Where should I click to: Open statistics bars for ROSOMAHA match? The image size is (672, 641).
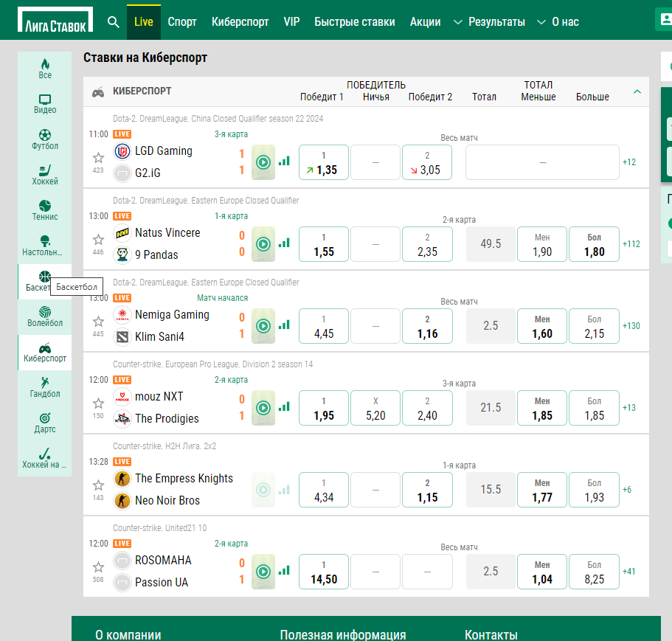tap(284, 570)
